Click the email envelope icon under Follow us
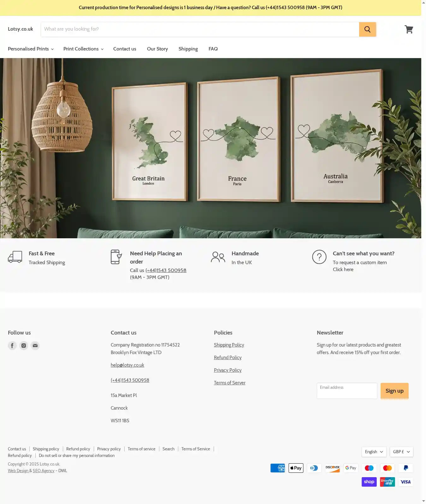This screenshot has height=504, width=426. pos(35,346)
